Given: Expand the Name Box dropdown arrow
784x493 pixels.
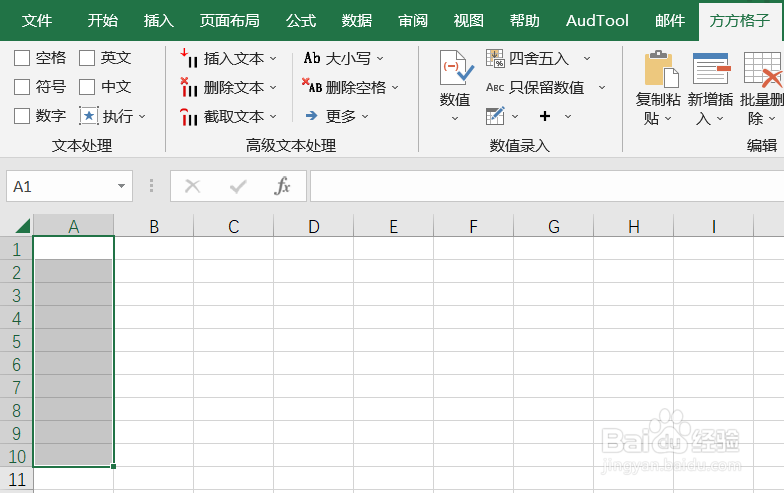Looking at the screenshot, I should tap(122, 186).
